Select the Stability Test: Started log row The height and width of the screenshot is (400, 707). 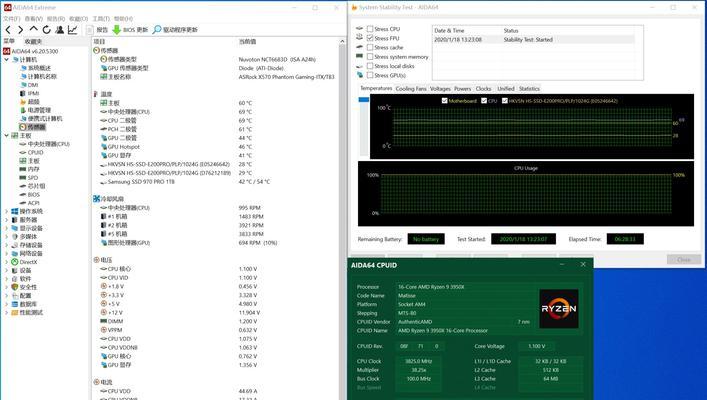click(534, 40)
